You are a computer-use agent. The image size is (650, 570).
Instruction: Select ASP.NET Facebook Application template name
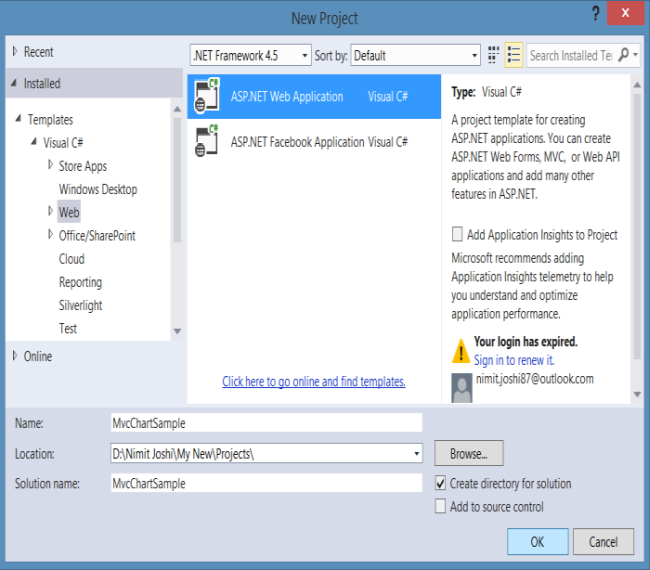point(297,142)
